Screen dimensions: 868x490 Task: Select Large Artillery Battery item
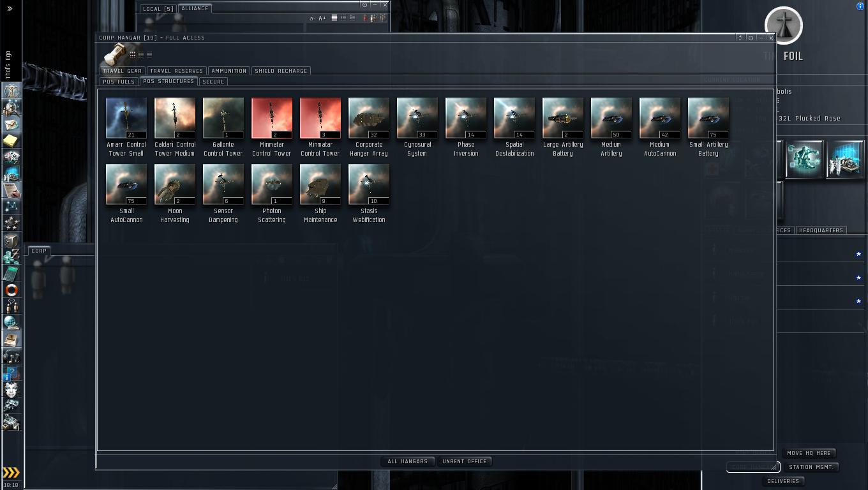(x=563, y=127)
